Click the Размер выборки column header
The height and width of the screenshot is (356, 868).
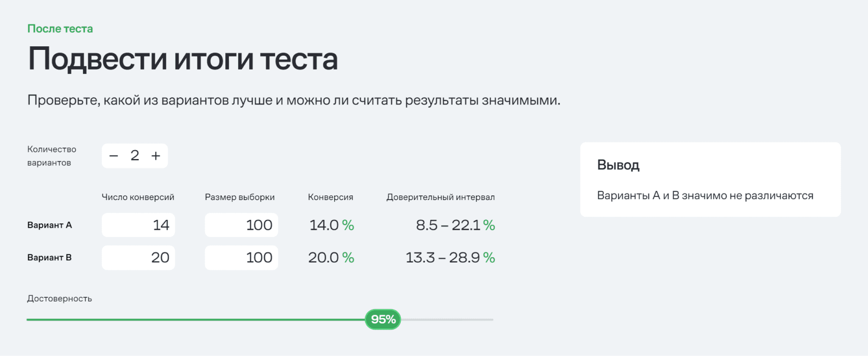click(x=240, y=197)
